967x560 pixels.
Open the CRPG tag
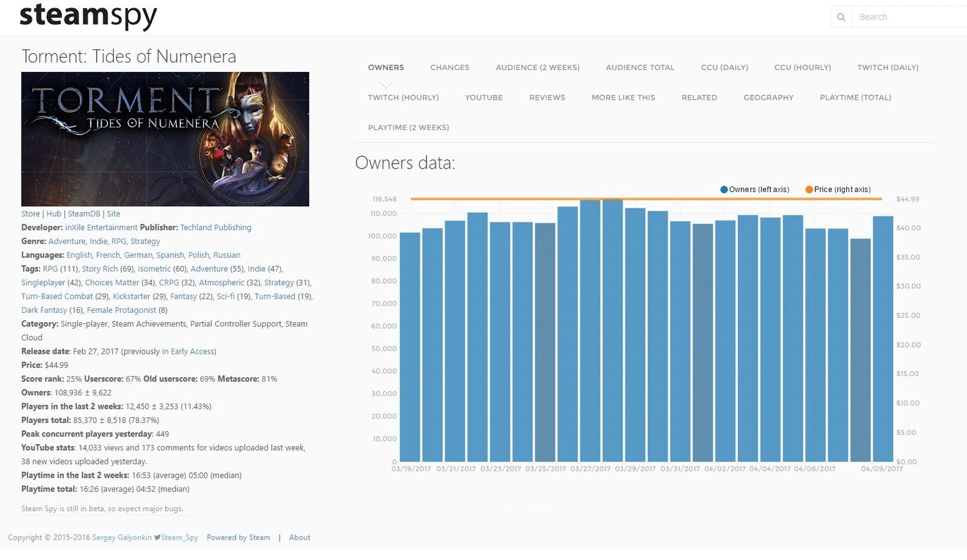click(x=169, y=282)
